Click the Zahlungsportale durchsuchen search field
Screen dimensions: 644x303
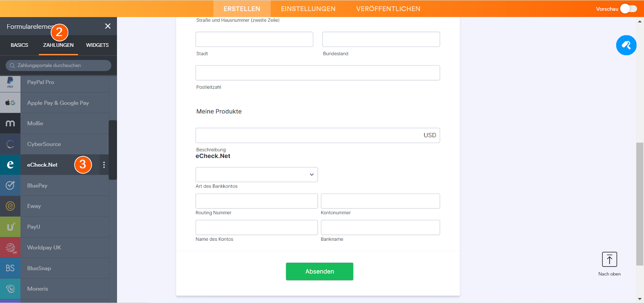58,66
